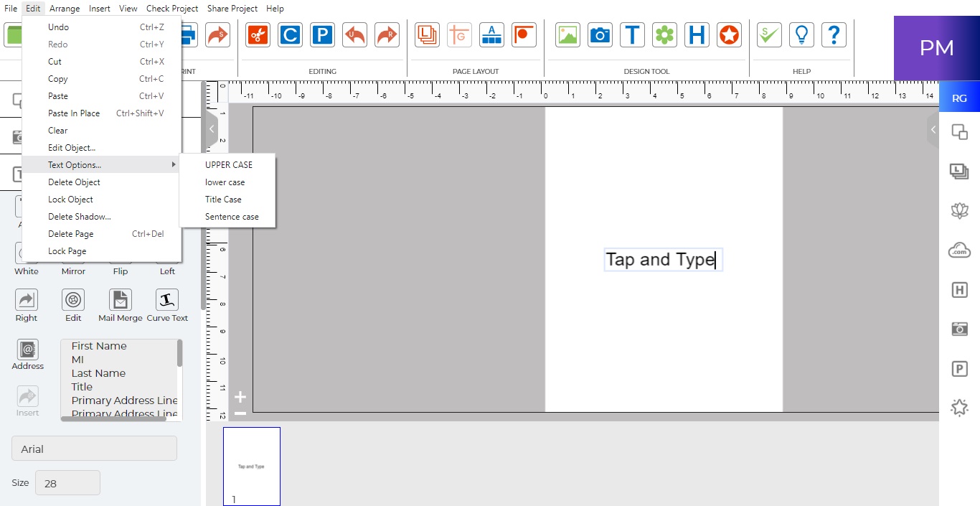The height and width of the screenshot is (506, 980).
Task: Choose Lock Object from Edit menu
Action: 102,200
